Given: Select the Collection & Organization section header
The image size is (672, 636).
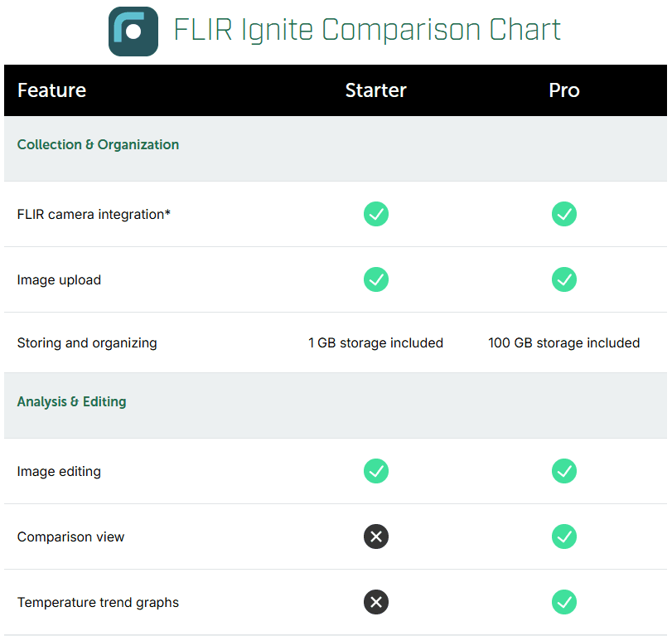Looking at the screenshot, I should (98, 144).
